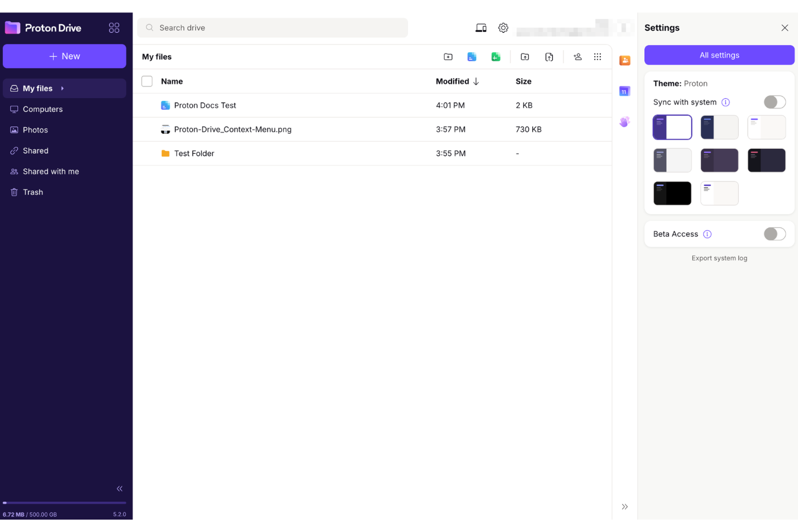
Task: Pick the dark purple theme swatch
Action: tap(719, 160)
